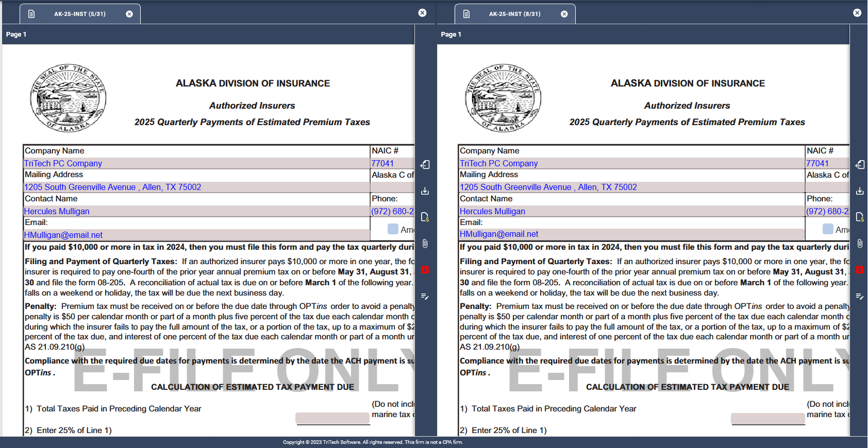Image resolution: width=868 pixels, height=448 pixels.
Task: Click the edit notes icon in the (8/31) sidebar
Action: pos(860,297)
